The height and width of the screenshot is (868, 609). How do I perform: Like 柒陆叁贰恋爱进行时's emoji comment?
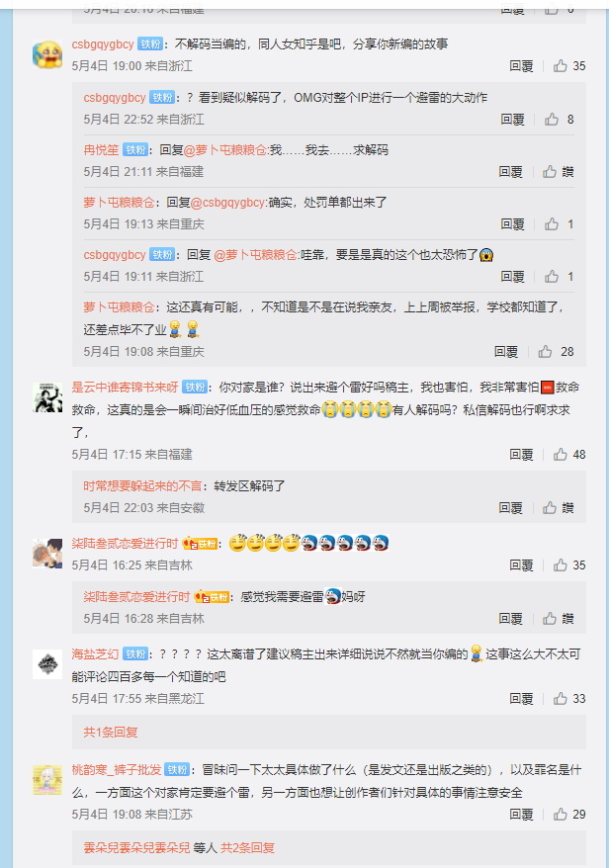[x=569, y=565]
